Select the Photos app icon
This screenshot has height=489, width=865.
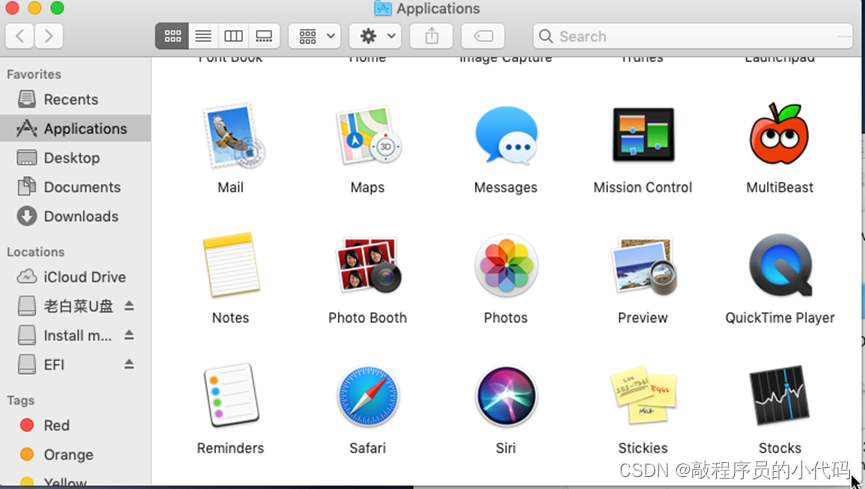click(506, 265)
